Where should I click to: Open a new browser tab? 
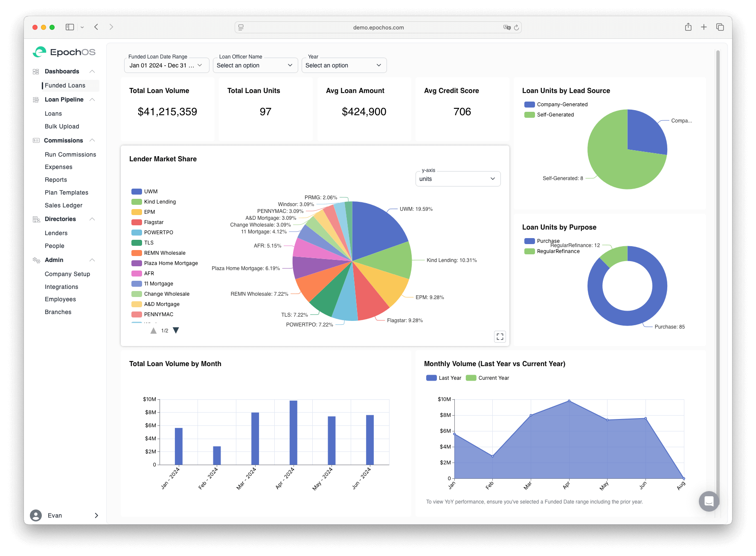click(704, 27)
